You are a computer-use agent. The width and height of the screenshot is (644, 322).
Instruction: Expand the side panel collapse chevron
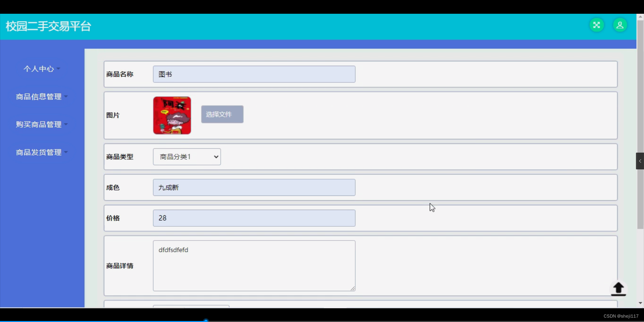640,161
